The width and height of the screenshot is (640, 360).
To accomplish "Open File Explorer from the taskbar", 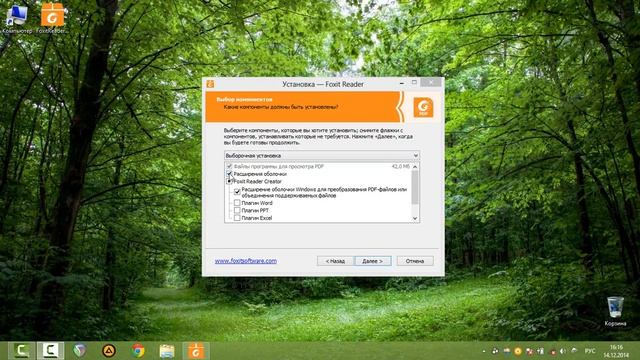I will tap(167, 351).
